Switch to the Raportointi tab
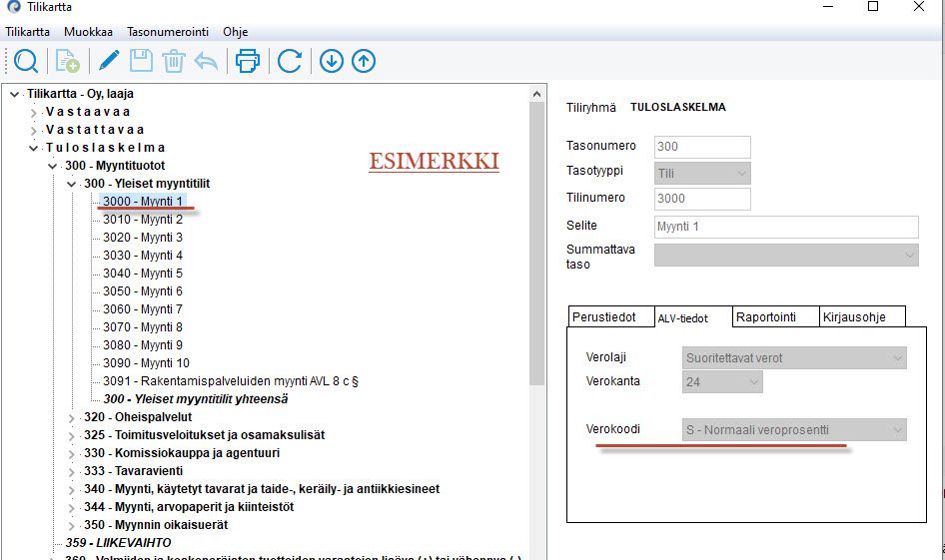 click(x=775, y=317)
